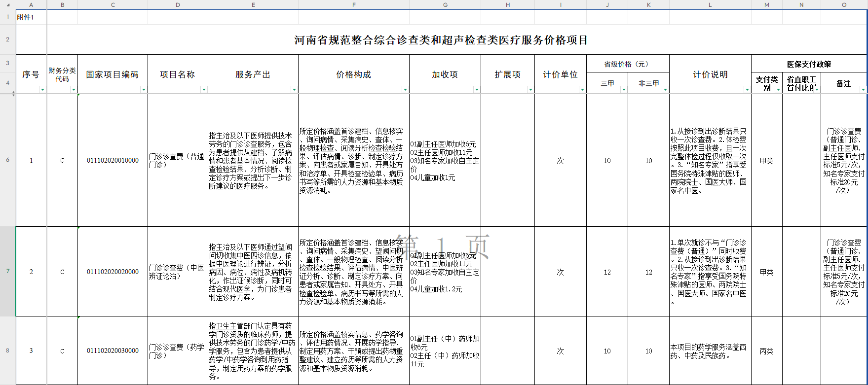Open the 加收项 filter dropdown

[477, 89]
